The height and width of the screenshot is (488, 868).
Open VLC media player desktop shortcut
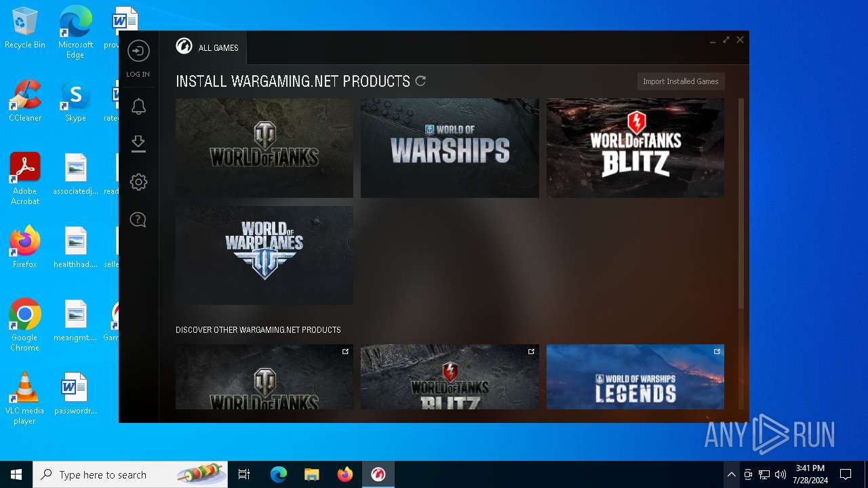pyautogui.click(x=25, y=399)
